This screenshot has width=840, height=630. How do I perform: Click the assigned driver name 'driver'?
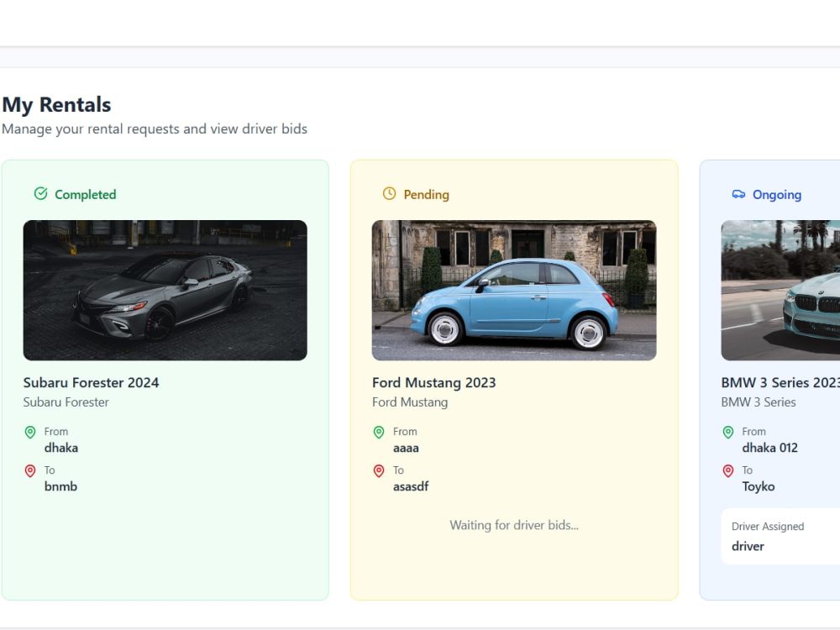748,547
